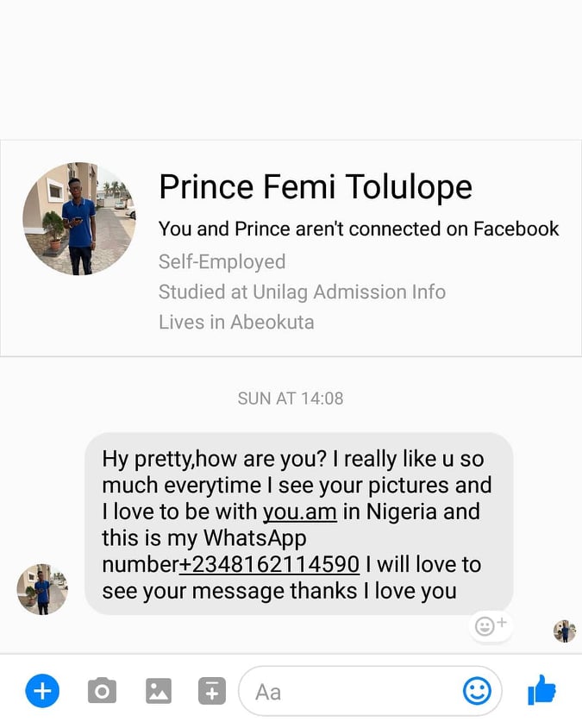582x728 pixels.
Task: Tap the camera icon
Action: point(102,691)
